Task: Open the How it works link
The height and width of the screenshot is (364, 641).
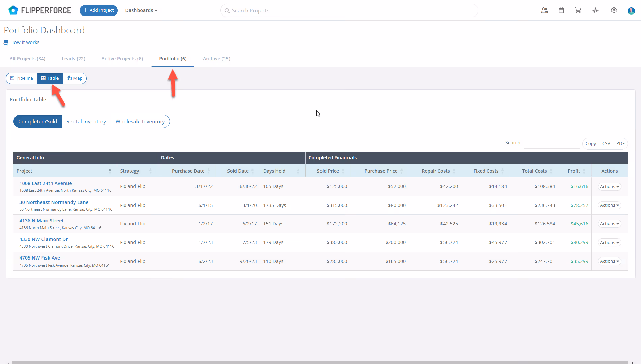Action: 25,42
